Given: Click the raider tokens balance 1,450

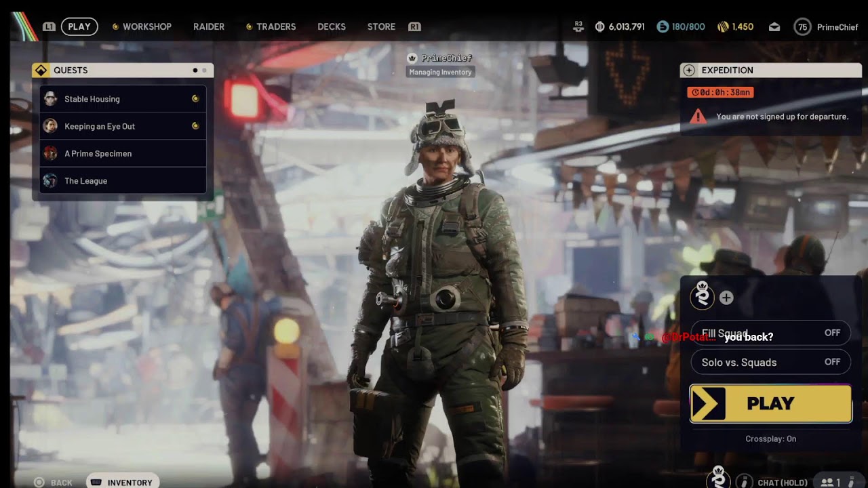Looking at the screenshot, I should [x=736, y=26].
